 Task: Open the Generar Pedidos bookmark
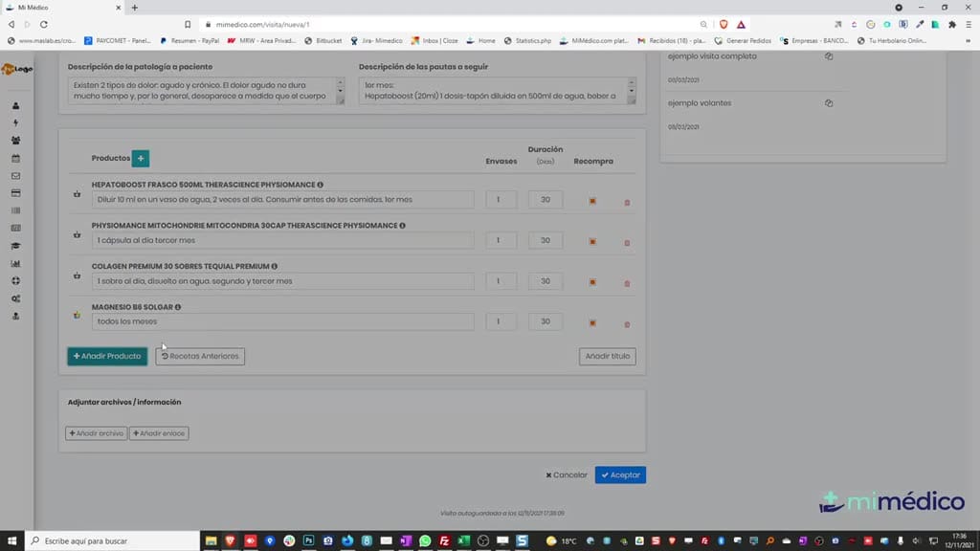coord(743,40)
